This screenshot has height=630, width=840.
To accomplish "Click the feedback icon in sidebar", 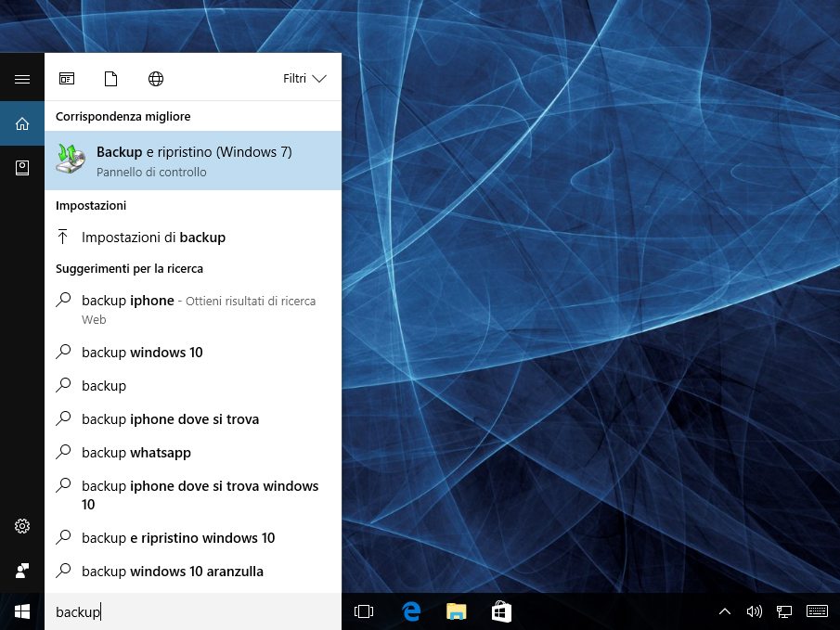I will [x=22, y=570].
